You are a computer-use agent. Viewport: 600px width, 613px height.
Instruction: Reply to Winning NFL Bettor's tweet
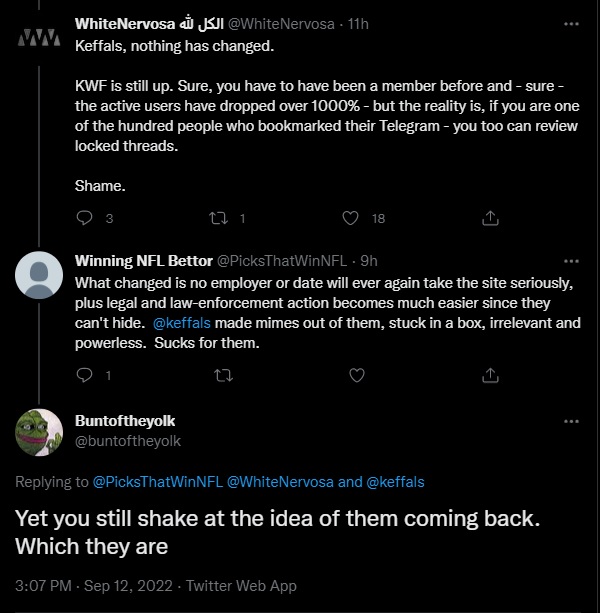84,375
